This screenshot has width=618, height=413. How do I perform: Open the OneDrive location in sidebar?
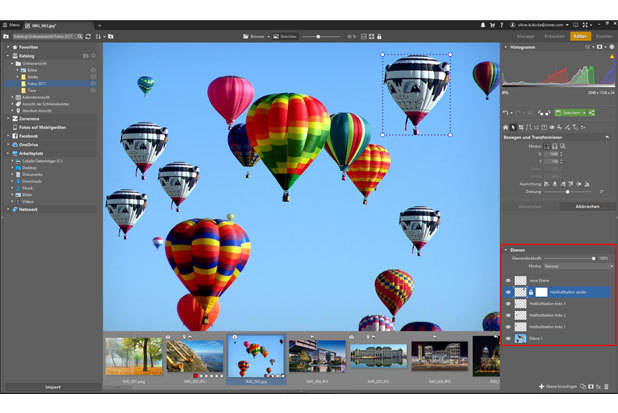click(28, 144)
